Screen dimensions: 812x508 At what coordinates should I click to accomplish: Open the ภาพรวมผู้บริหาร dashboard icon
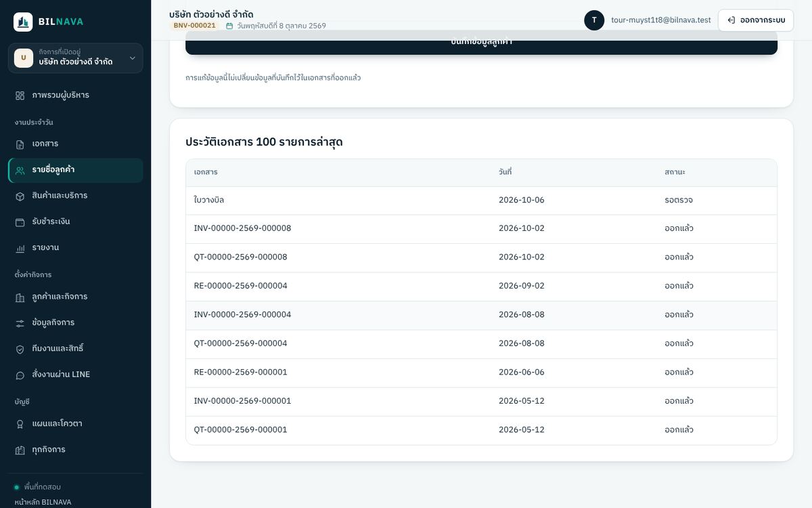[x=20, y=96]
